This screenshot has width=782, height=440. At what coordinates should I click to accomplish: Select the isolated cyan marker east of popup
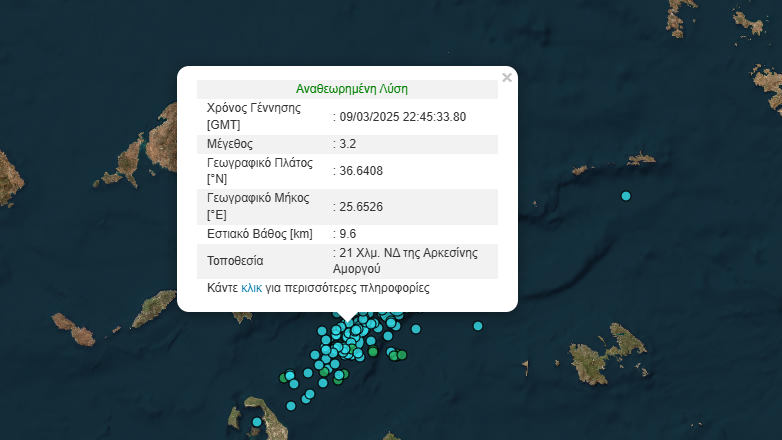tap(626, 196)
